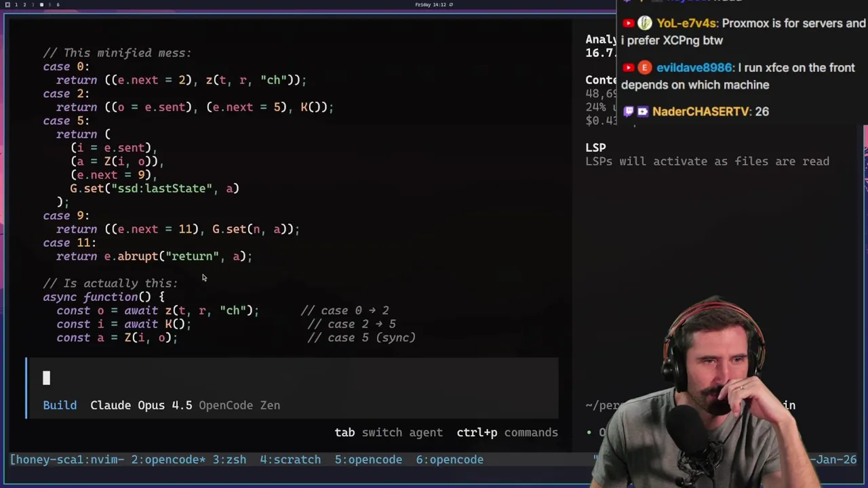868x488 pixels.
Task: Click the '// case 0 → 2' comment
Action: click(344, 310)
